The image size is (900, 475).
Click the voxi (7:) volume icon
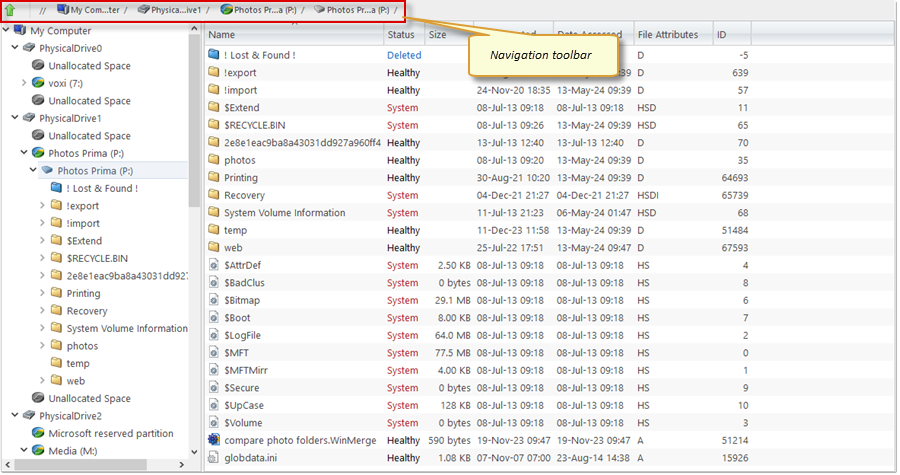click(38, 83)
